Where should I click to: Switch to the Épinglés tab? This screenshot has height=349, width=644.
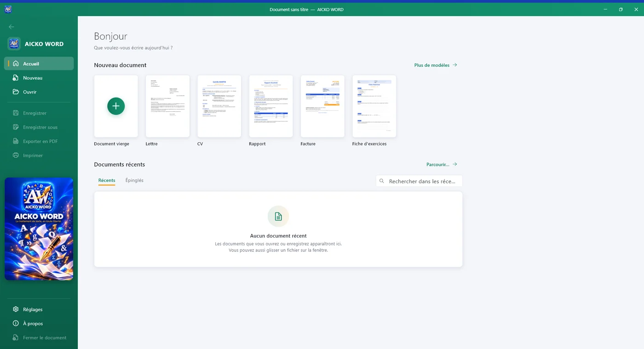(x=134, y=180)
